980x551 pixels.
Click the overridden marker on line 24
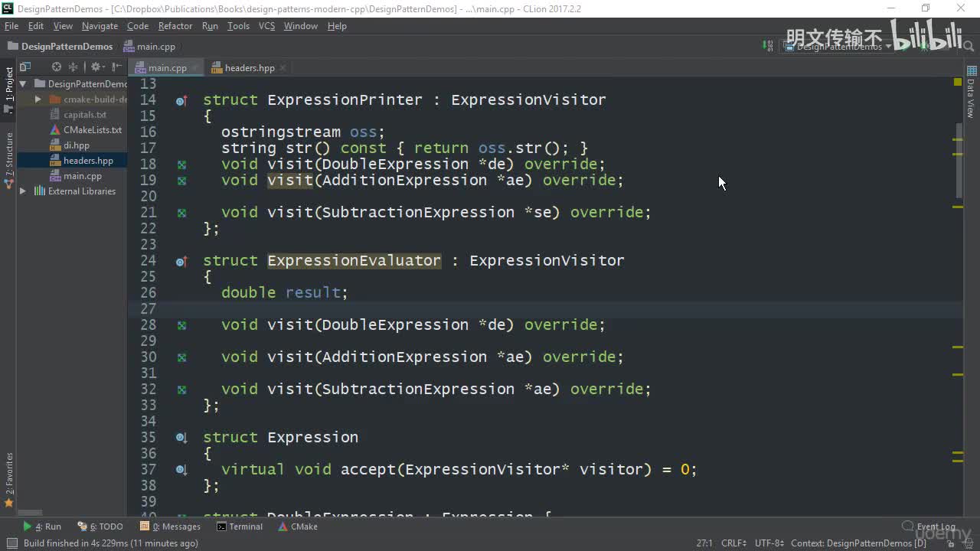[181, 261]
